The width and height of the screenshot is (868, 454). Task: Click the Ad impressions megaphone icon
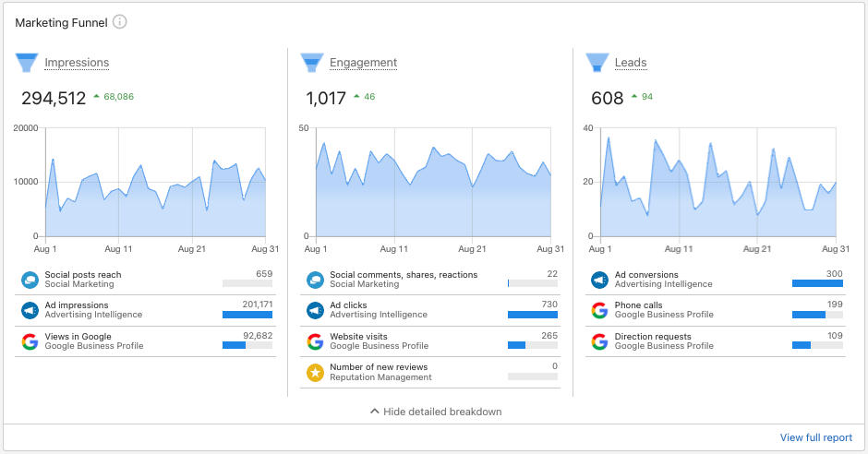tap(30, 310)
